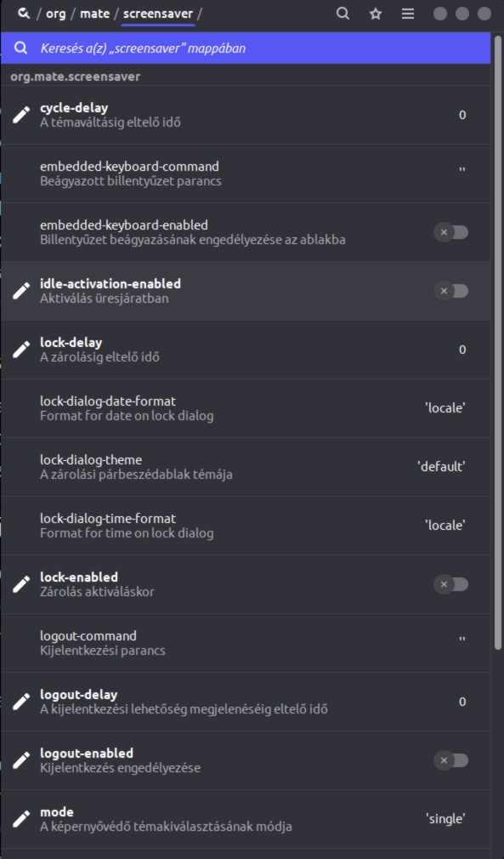The image size is (504, 859).
Task: Open search via the magnifier icon in titlebar
Action: point(341,14)
